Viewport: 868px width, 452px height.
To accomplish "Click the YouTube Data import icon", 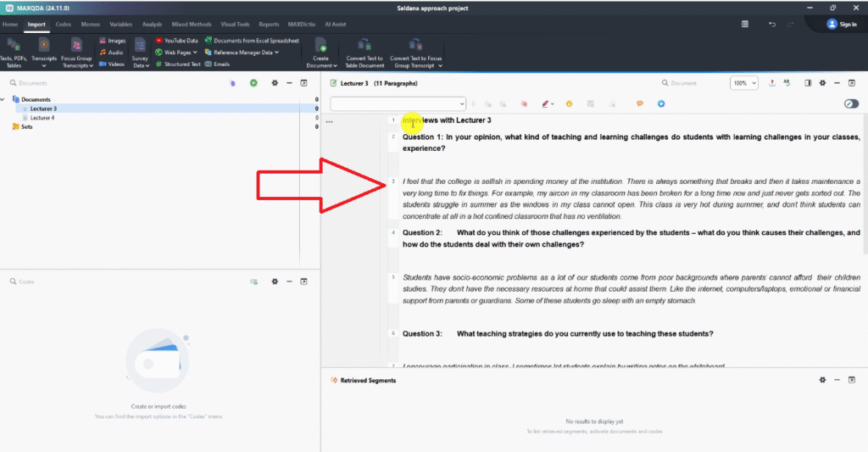I will point(159,40).
